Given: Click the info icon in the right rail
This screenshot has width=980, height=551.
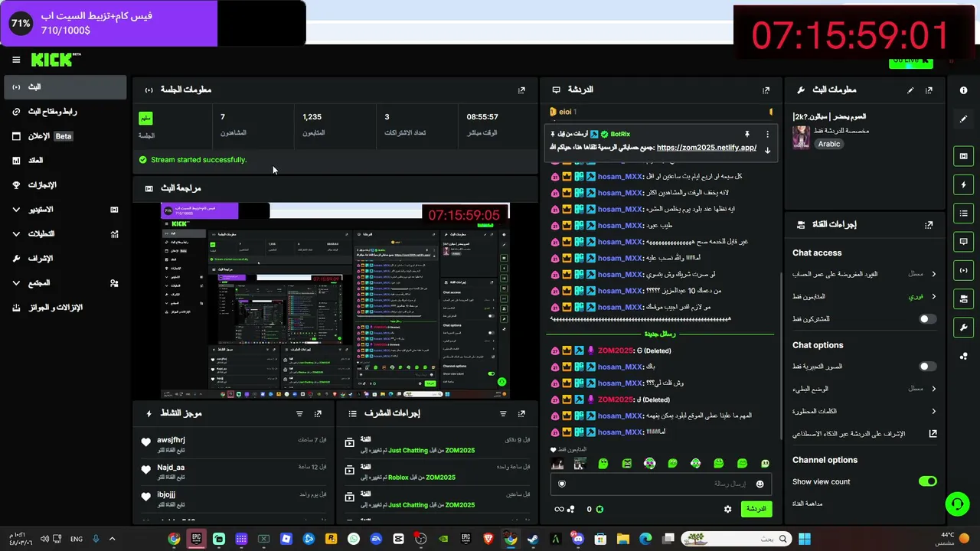Looking at the screenshot, I should pos(963,90).
